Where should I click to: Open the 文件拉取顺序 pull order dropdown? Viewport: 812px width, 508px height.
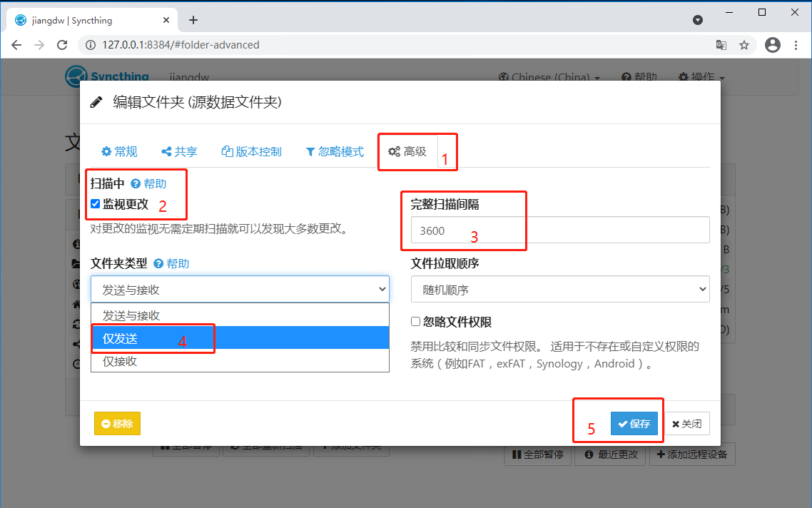[x=560, y=289]
